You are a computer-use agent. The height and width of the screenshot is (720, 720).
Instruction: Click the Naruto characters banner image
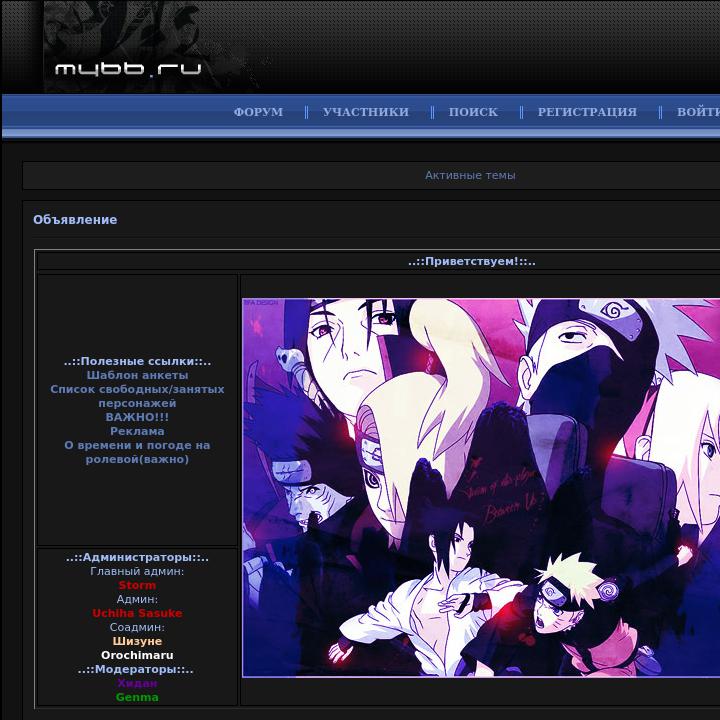481,488
